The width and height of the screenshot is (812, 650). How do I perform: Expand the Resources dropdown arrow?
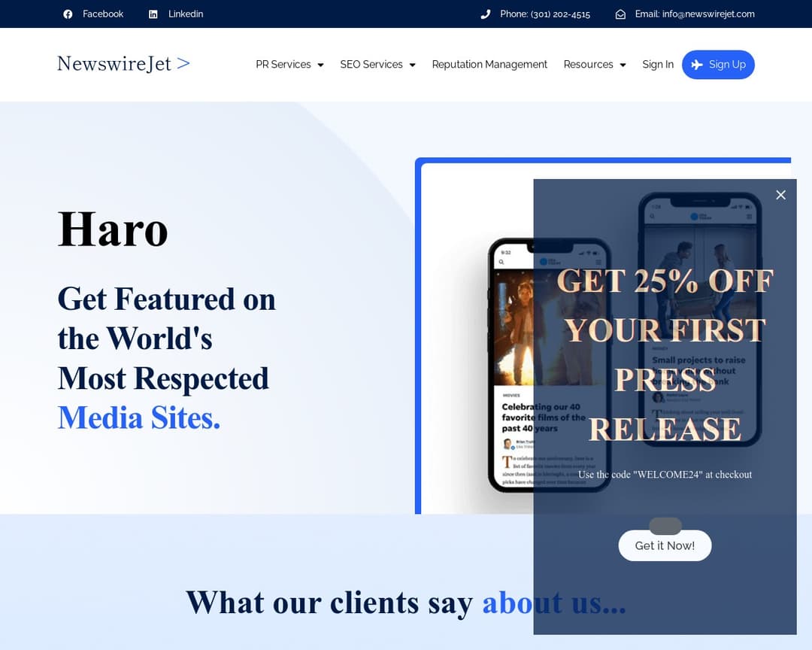pyautogui.click(x=623, y=65)
